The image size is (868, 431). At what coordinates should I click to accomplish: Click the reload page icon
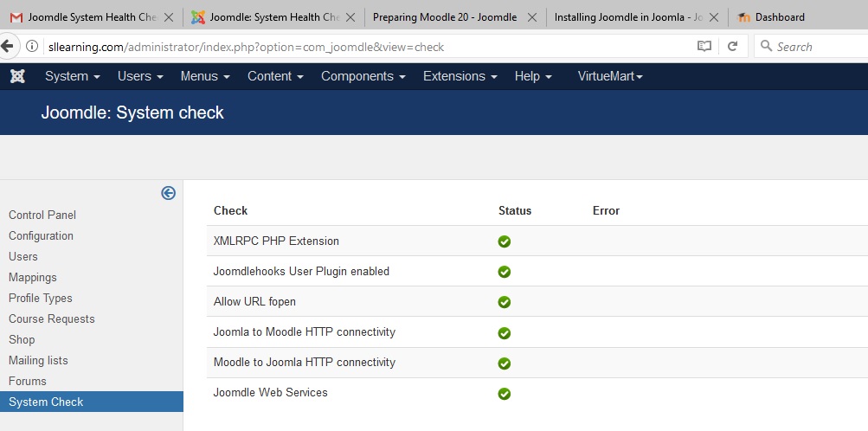(x=732, y=47)
